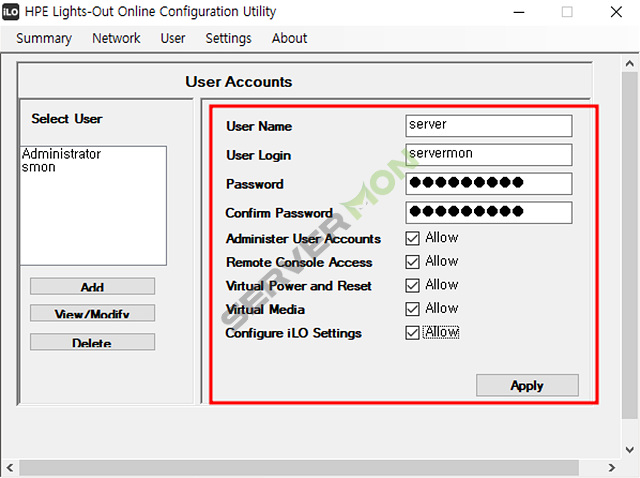
Task: Close the Lights-Out Configuration Utility window
Action: click(616, 12)
